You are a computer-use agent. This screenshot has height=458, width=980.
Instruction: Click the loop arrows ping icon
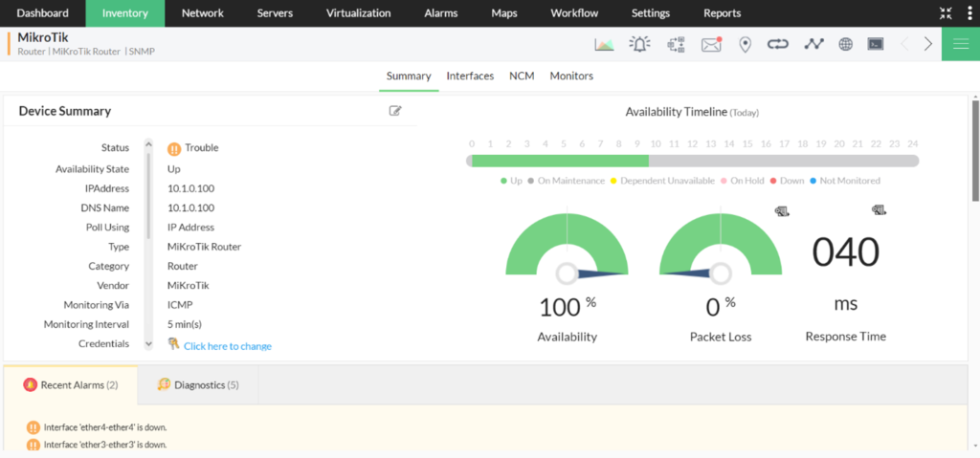(777, 44)
